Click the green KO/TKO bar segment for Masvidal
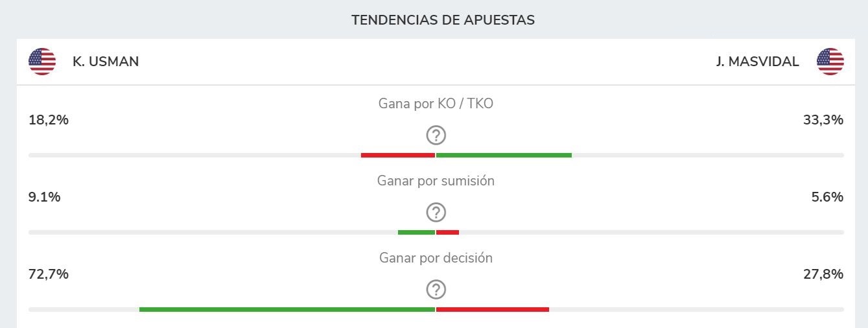 click(504, 156)
